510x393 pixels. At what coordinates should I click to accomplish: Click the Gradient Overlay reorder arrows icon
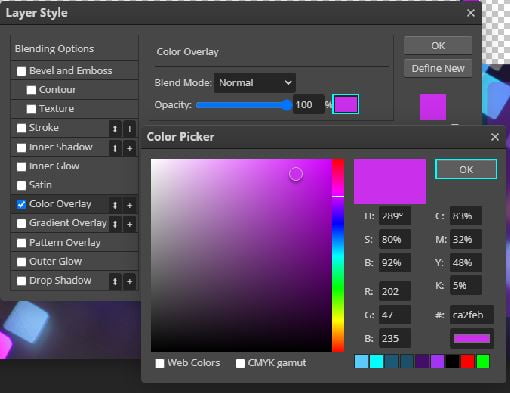tap(115, 224)
